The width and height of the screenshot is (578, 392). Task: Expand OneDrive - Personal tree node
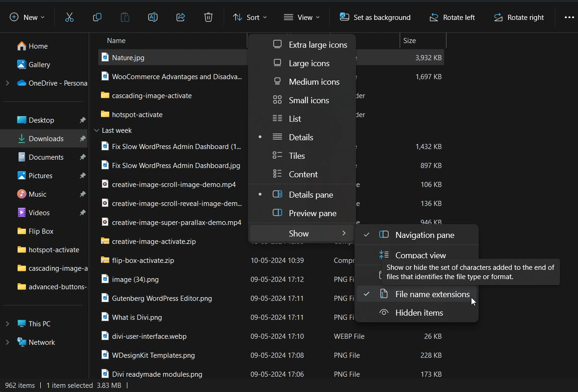[7, 83]
